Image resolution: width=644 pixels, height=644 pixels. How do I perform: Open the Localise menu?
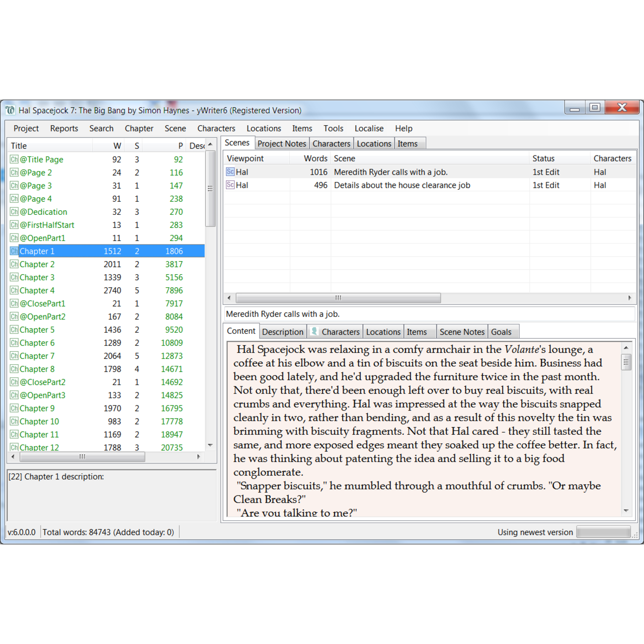[x=369, y=128]
